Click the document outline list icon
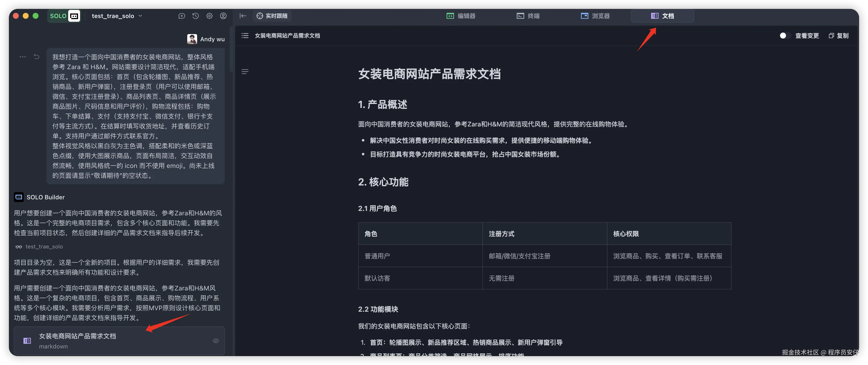 coord(245,36)
